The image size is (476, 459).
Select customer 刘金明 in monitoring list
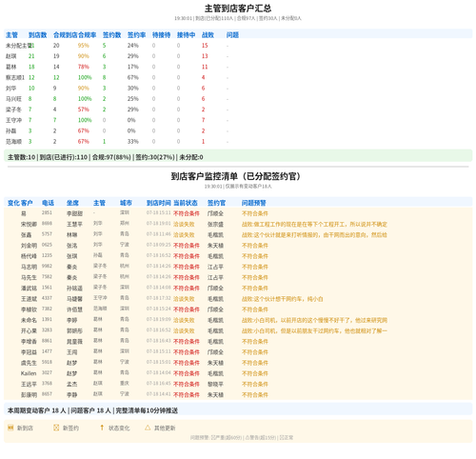point(29,246)
